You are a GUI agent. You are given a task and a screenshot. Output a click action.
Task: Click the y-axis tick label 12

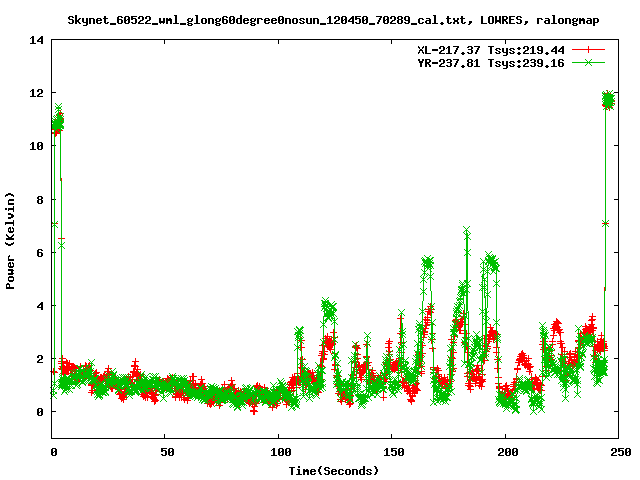(x=36, y=93)
